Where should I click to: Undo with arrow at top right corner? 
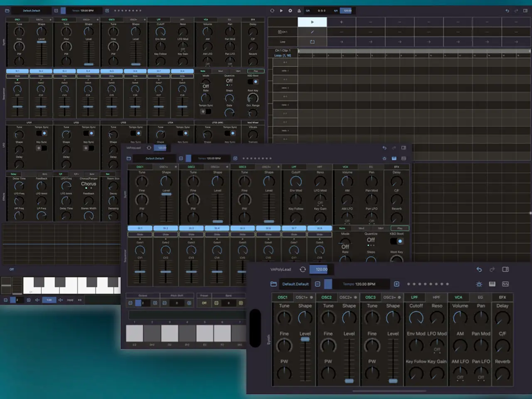pos(507,10)
